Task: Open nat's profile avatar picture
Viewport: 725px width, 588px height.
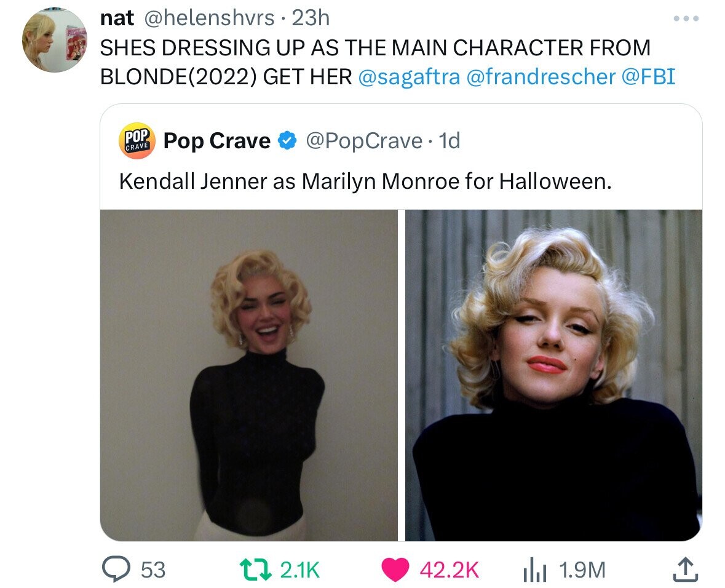Action: pos(55,41)
